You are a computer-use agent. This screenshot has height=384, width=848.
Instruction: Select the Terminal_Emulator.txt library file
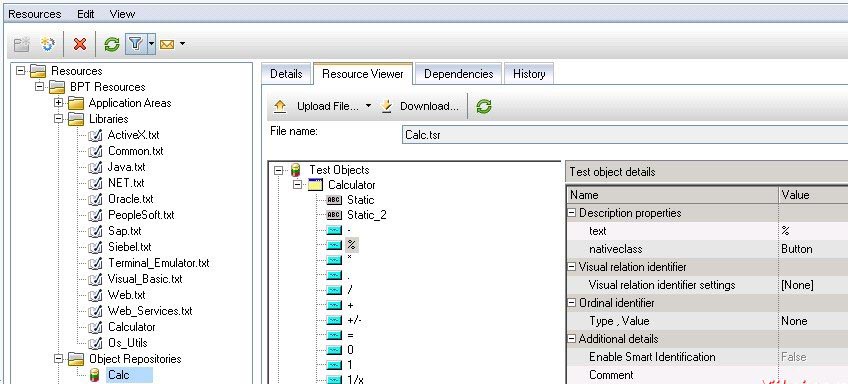pos(158,263)
